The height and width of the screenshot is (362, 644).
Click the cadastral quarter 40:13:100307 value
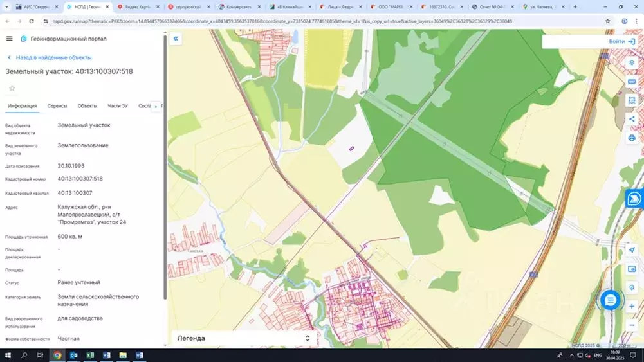coord(75,193)
